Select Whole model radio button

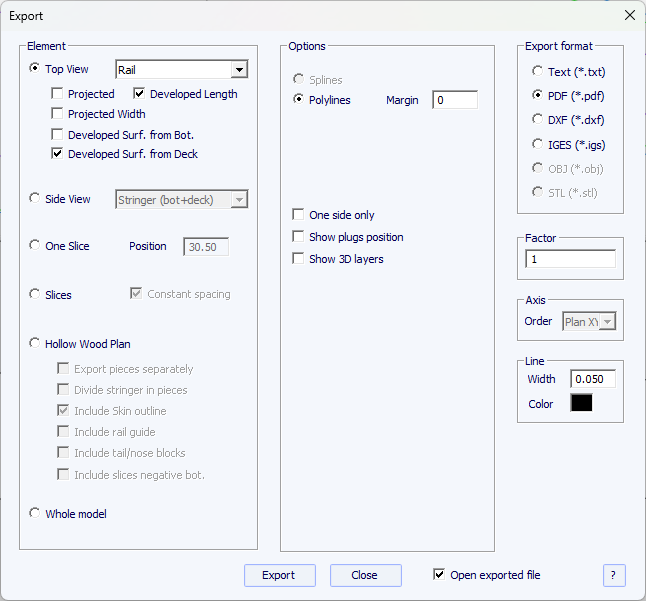tap(36, 514)
